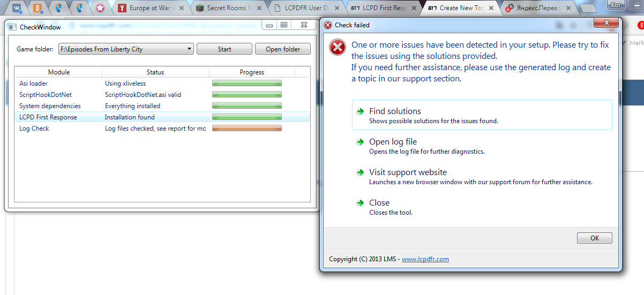Select the System dependencies row
Viewport: 644px width, 295px height.
pyautogui.click(x=162, y=106)
